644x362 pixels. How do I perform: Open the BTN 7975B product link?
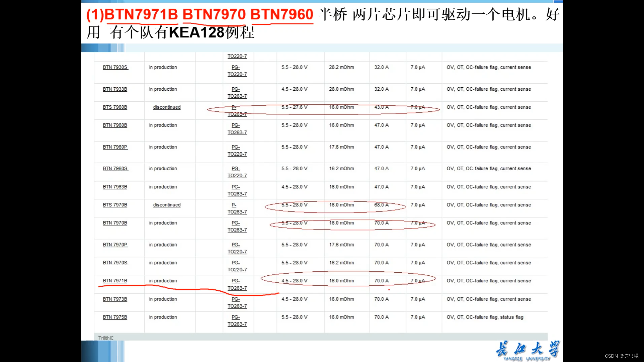115,317
